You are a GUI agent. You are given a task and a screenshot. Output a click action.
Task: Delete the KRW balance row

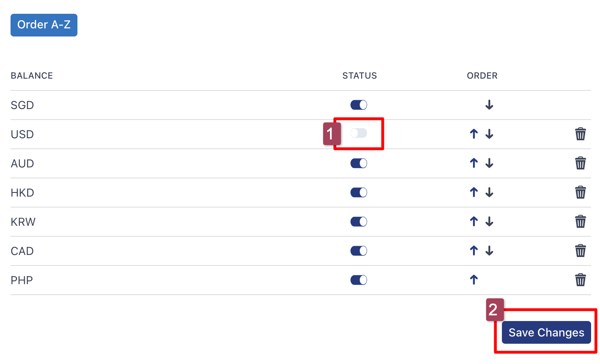[x=580, y=222]
